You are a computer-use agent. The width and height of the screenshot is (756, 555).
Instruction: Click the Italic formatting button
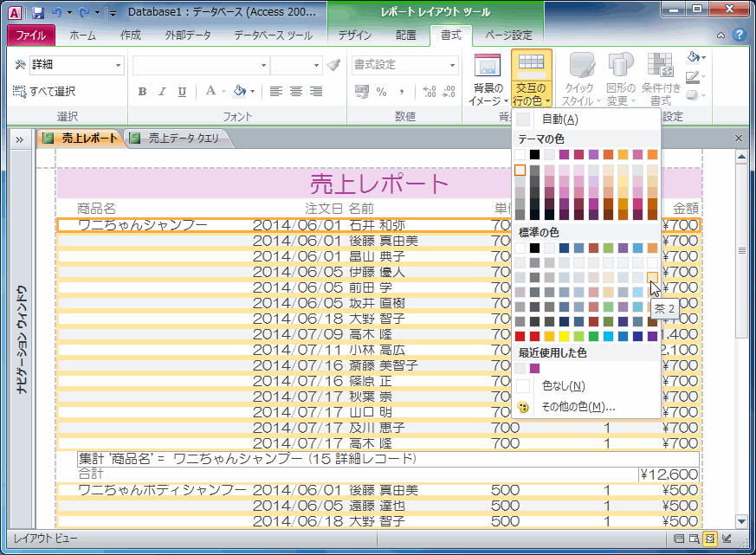[161, 92]
